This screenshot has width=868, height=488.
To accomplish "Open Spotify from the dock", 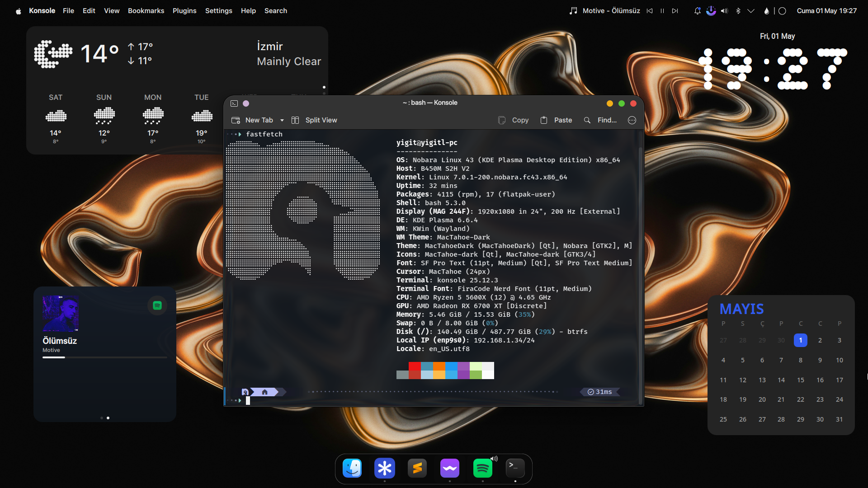I will click(x=483, y=468).
